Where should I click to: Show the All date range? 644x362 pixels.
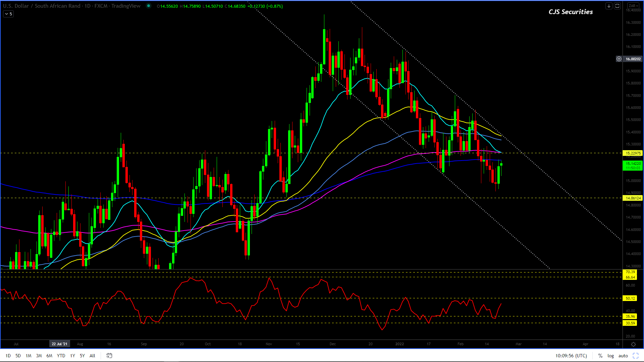(92, 356)
